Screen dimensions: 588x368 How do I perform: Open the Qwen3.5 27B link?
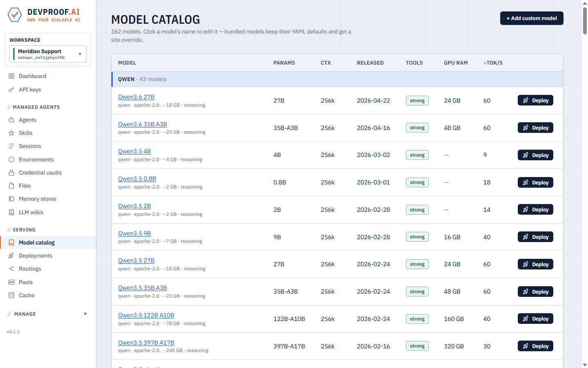point(136,260)
